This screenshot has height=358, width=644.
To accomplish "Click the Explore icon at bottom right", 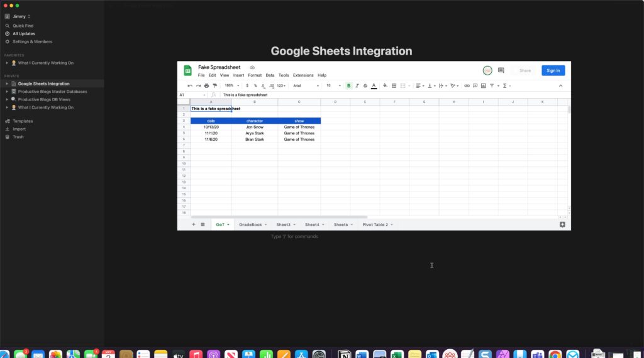I will [562, 224].
